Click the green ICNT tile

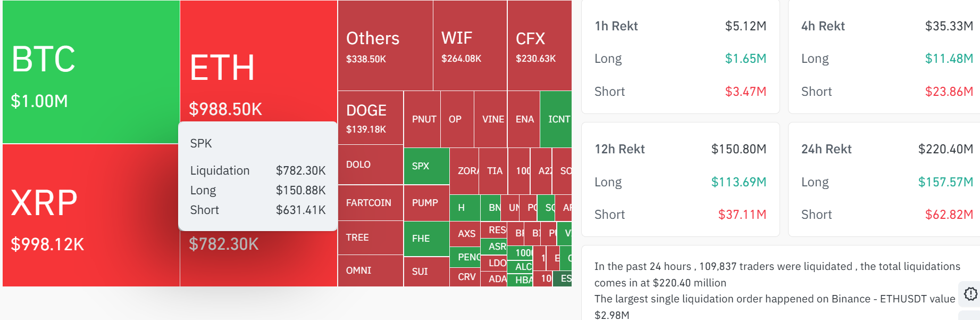556,119
